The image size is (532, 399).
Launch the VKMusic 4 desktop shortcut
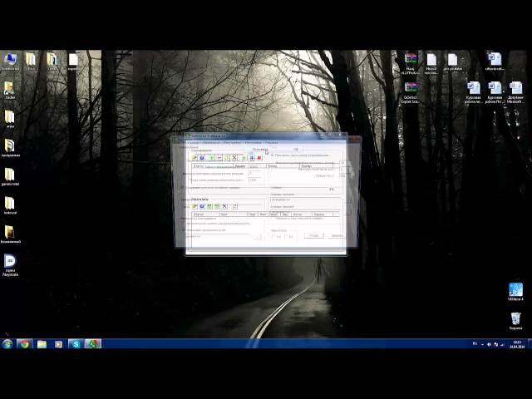tap(515, 292)
